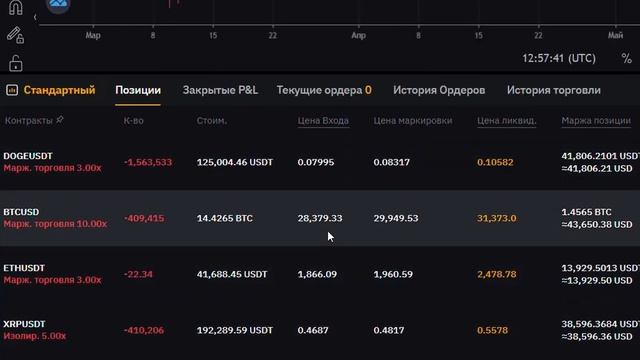Click the pin icon beside Контракты
The height and width of the screenshot is (360, 640).
[60, 120]
